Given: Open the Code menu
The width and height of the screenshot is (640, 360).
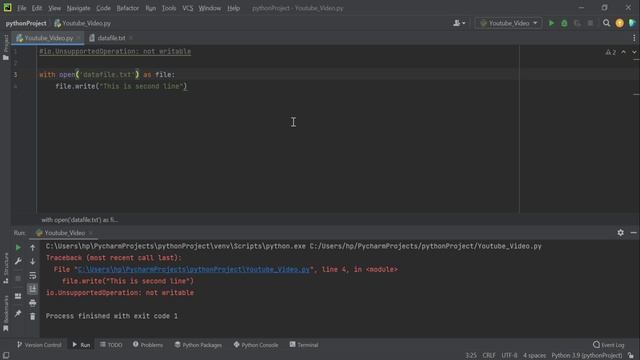Looking at the screenshot, I should 103,8.
